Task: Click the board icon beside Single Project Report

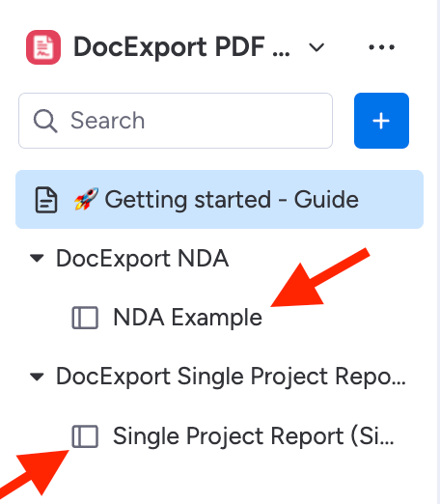Action: pyautogui.click(x=85, y=436)
